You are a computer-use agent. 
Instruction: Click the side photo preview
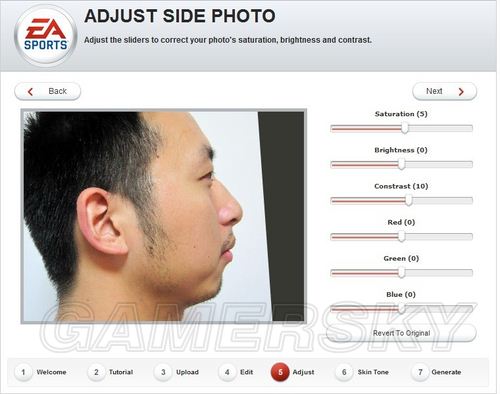coord(164,216)
